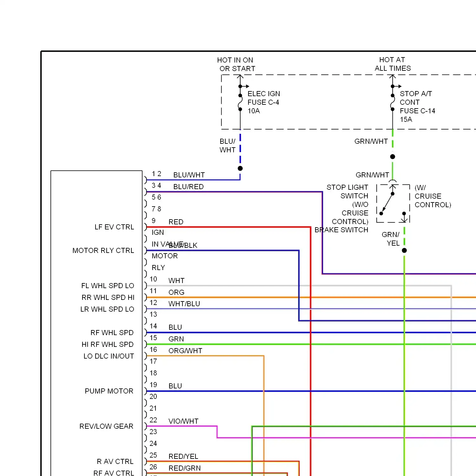Click the 'ORG/WHT' label at pin 16
476x476 pixels.
point(185,351)
